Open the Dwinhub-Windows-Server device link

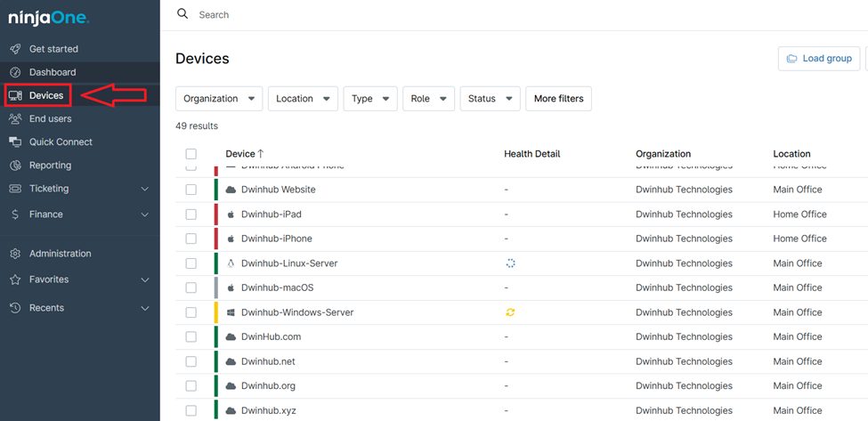pos(297,312)
